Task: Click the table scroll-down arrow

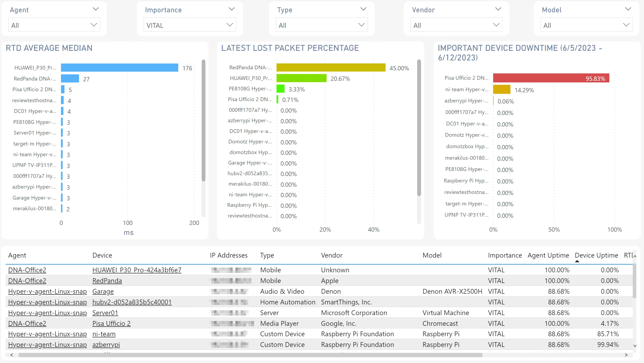Action: (635, 346)
